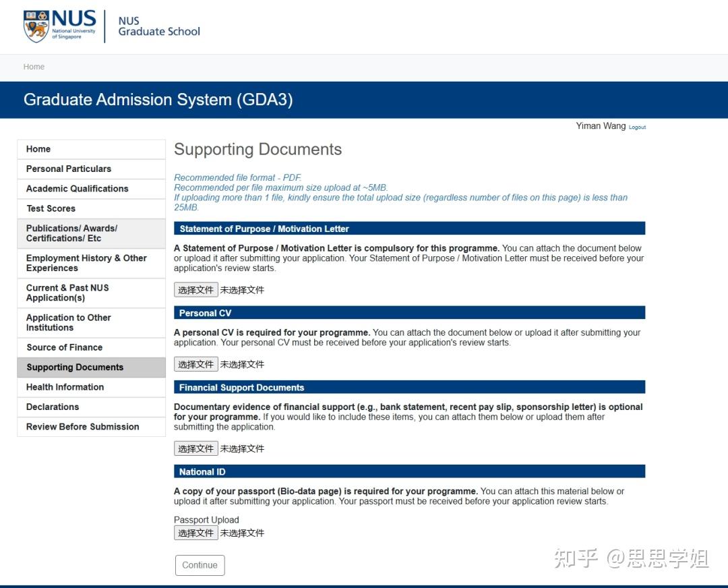Select Home in the sidebar navigation
Image resolution: width=728 pixels, height=588 pixels.
click(x=38, y=149)
